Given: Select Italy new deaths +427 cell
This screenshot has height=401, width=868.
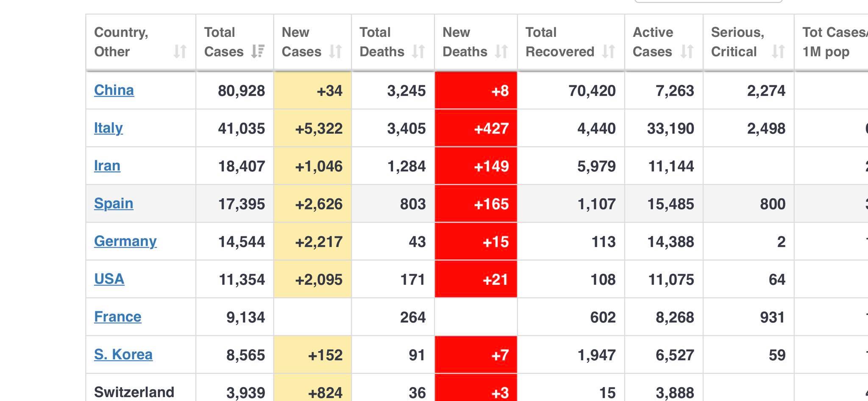Looking at the screenshot, I should (x=476, y=128).
